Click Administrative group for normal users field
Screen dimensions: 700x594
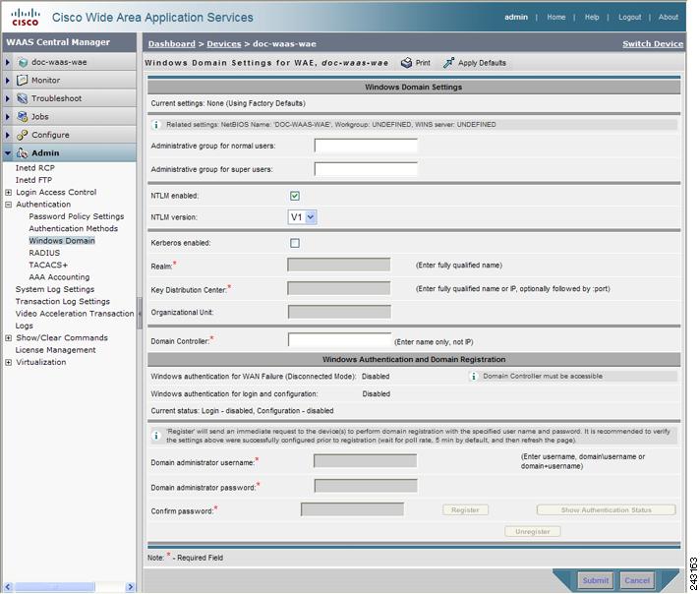tap(366, 146)
